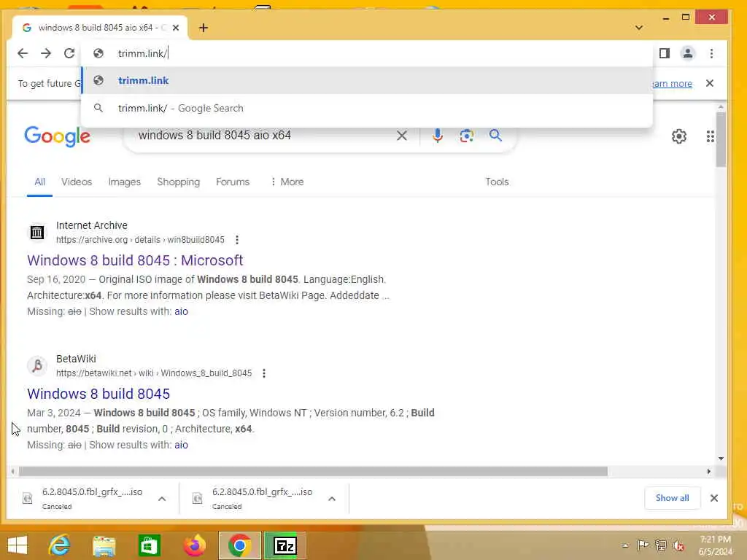Switch to Images results tab
Viewport: 747px width, 560px height.
click(124, 182)
